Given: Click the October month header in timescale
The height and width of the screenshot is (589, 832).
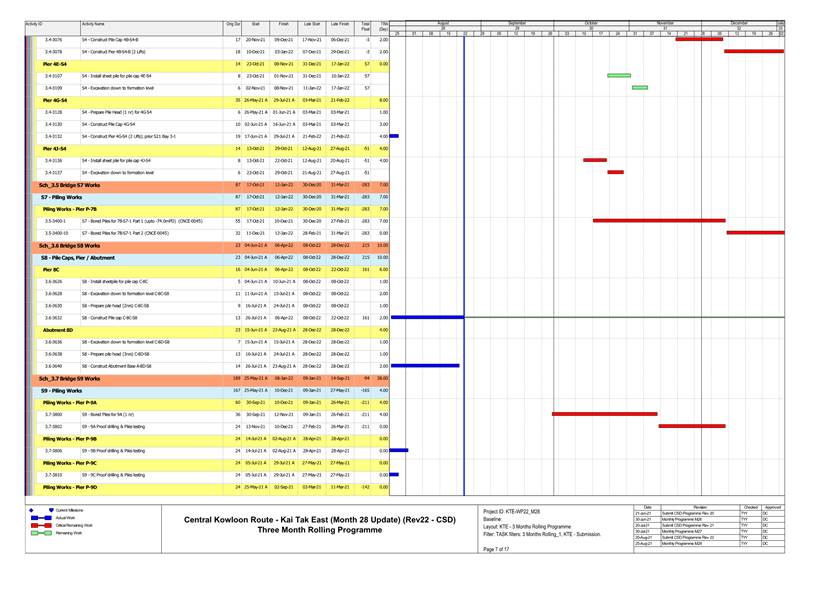Looking at the screenshot, I should pos(591,22).
